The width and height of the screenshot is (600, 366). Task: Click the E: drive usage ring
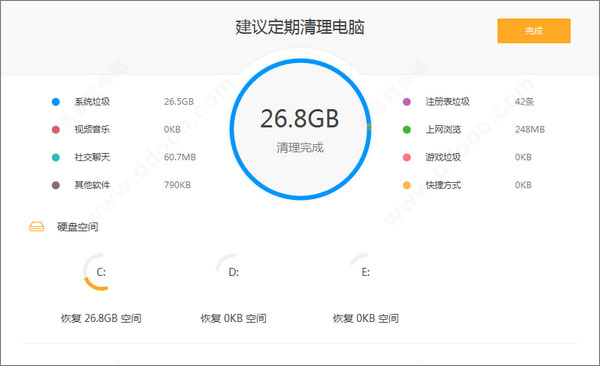366,272
